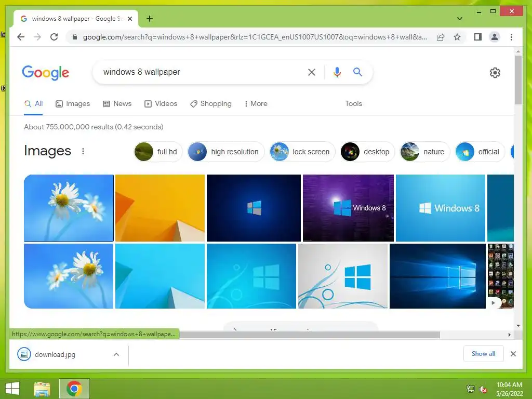This screenshot has height=399, width=532.
Task: Open a new tab with the plus button
Action: coord(150,19)
